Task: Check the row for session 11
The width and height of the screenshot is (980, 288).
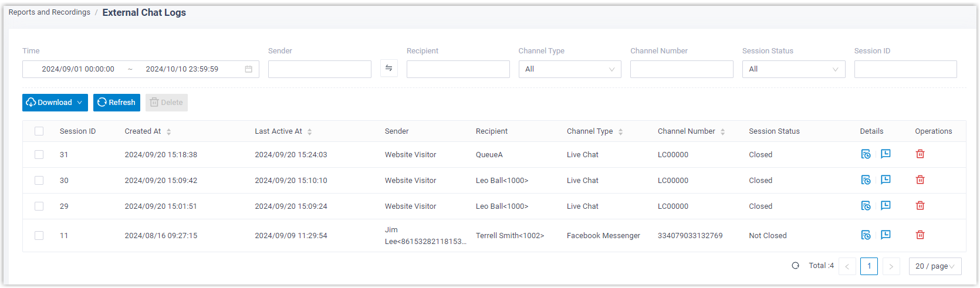Action: click(39, 236)
